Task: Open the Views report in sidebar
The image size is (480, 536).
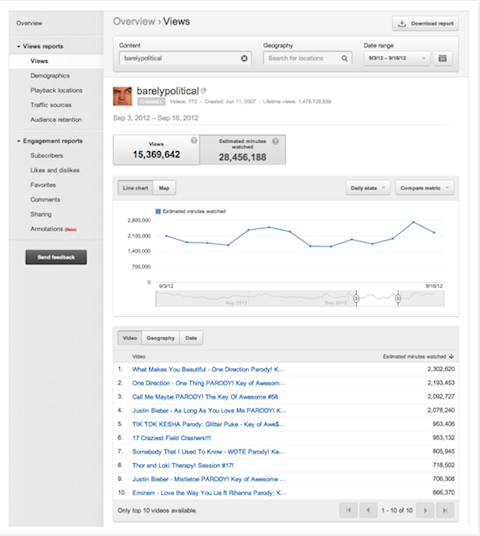Action: pos(39,61)
